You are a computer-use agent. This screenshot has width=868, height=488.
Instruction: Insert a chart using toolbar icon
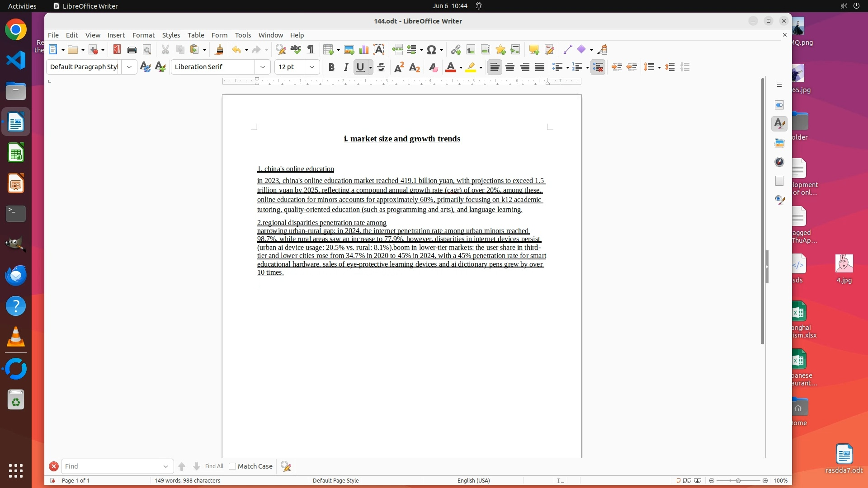[x=364, y=50]
